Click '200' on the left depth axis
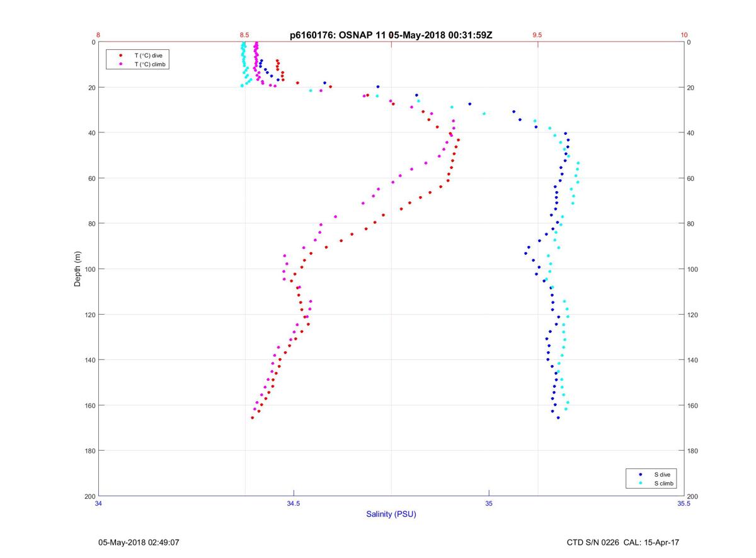The image size is (756, 558). [x=89, y=496]
